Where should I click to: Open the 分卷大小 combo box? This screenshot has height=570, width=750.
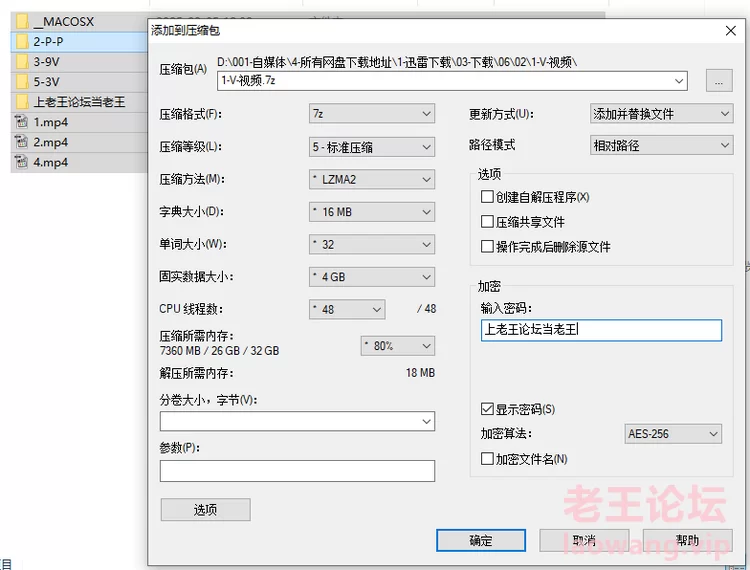(x=297, y=421)
